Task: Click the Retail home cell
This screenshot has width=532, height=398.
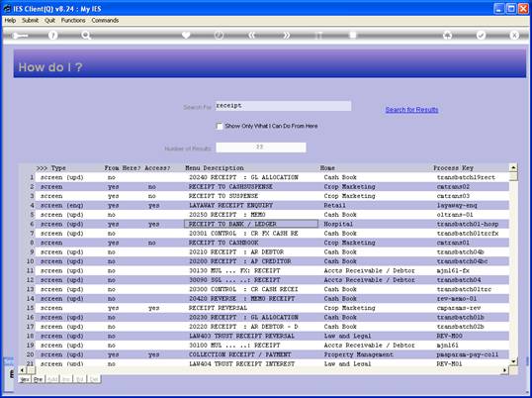Action: [335, 206]
